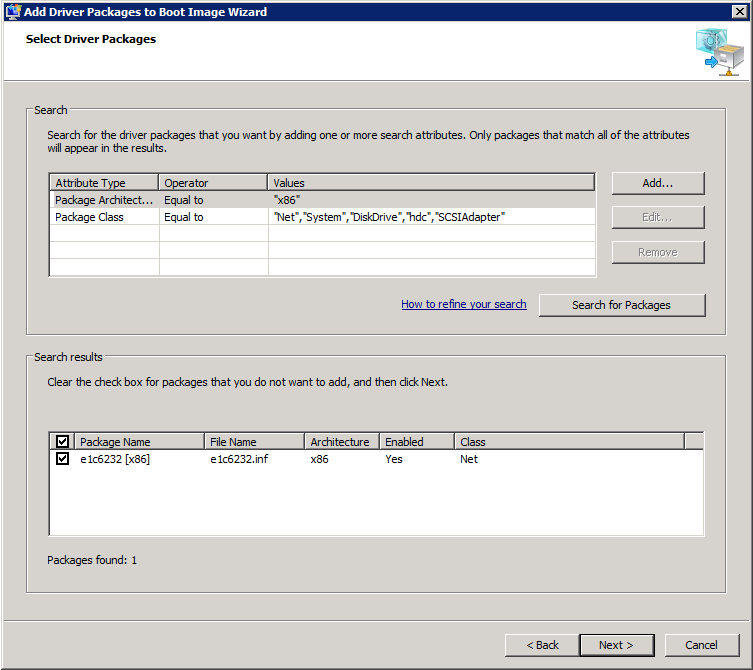Open the How to refine your search link
Screen dimensions: 753x670
point(463,304)
